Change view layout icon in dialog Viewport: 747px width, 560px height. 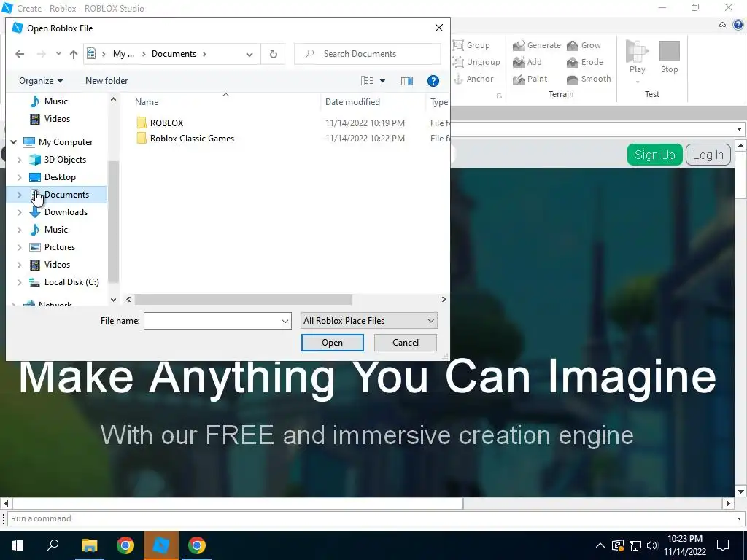click(367, 81)
